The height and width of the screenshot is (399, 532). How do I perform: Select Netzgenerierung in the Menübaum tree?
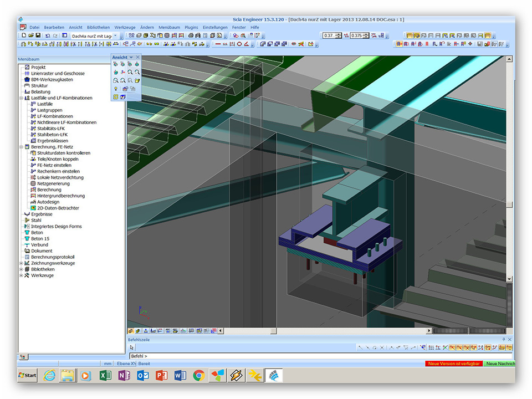pos(54,183)
